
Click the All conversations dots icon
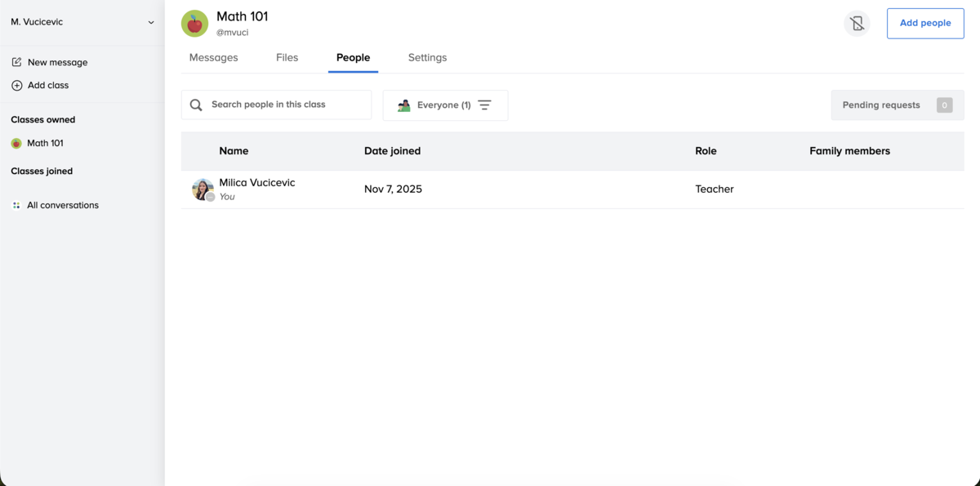pos(16,206)
